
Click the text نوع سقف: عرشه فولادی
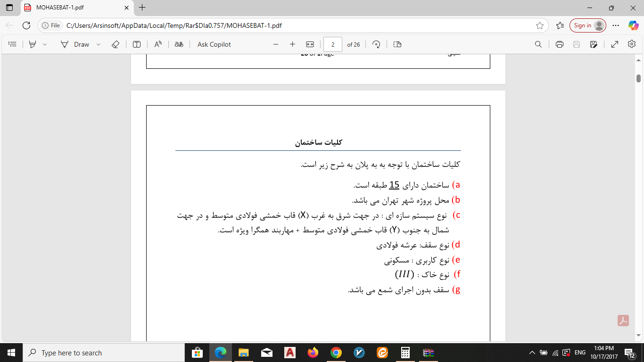(413, 245)
